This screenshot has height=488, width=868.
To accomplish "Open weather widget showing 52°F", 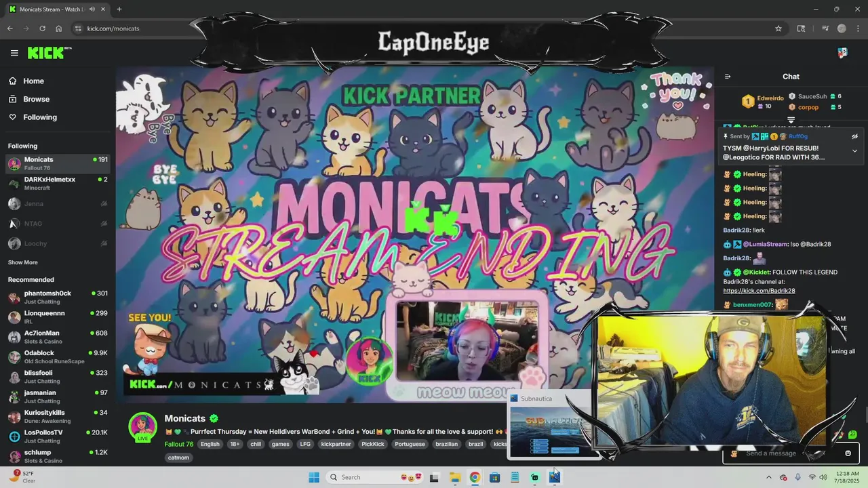I will [x=22, y=476].
